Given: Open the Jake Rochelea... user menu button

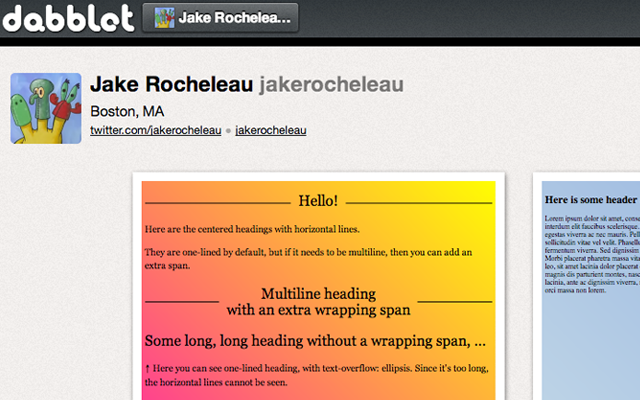Looking at the screenshot, I should coord(223,17).
